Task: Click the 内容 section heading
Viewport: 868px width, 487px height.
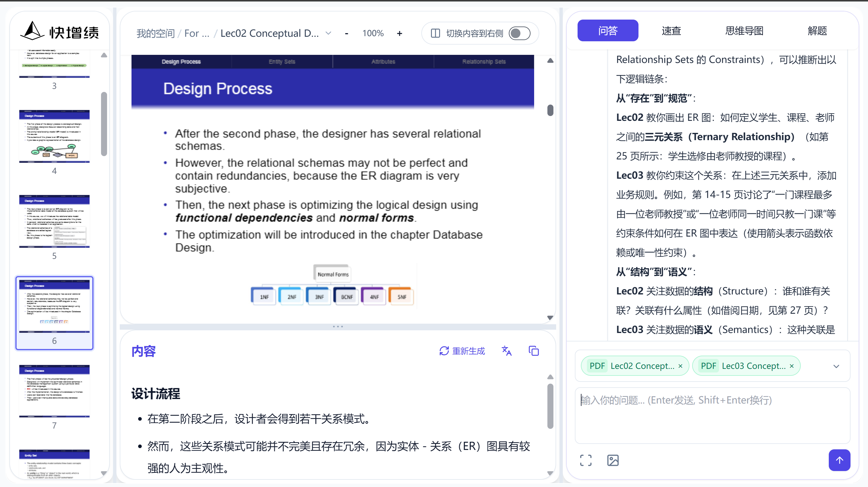Action: click(144, 351)
